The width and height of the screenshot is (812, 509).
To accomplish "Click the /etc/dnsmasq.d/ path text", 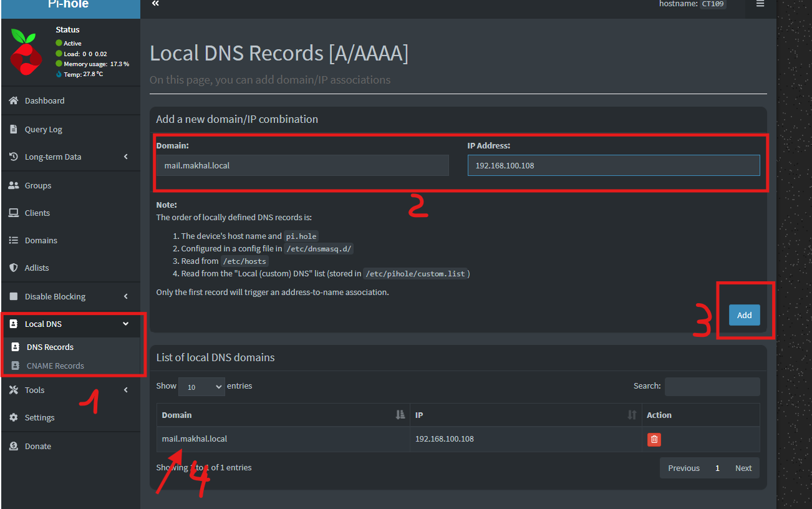I will (319, 248).
